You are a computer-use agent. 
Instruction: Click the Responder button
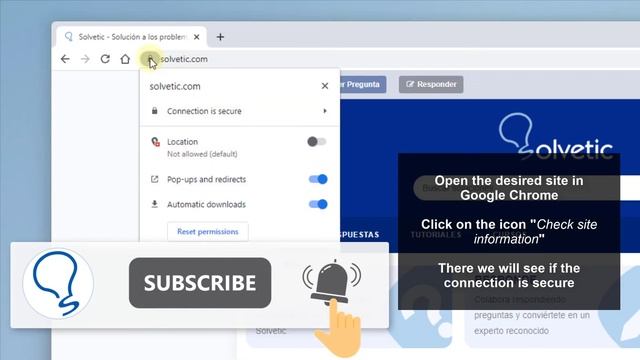point(431,84)
